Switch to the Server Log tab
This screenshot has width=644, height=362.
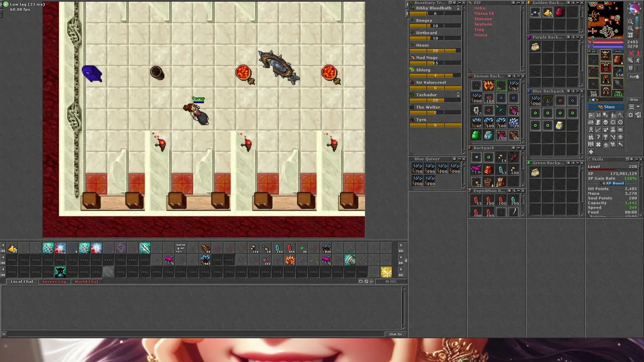(x=54, y=282)
